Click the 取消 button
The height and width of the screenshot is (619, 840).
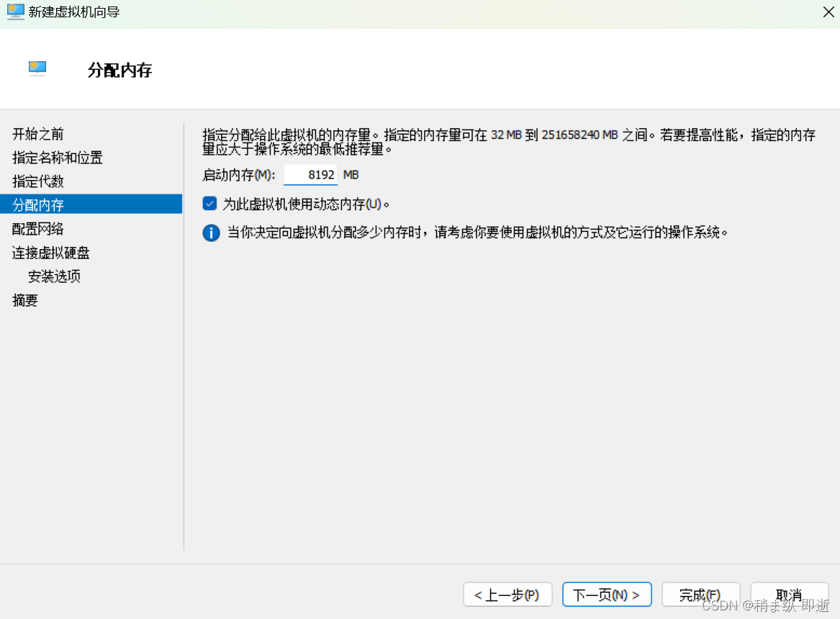pos(790,595)
